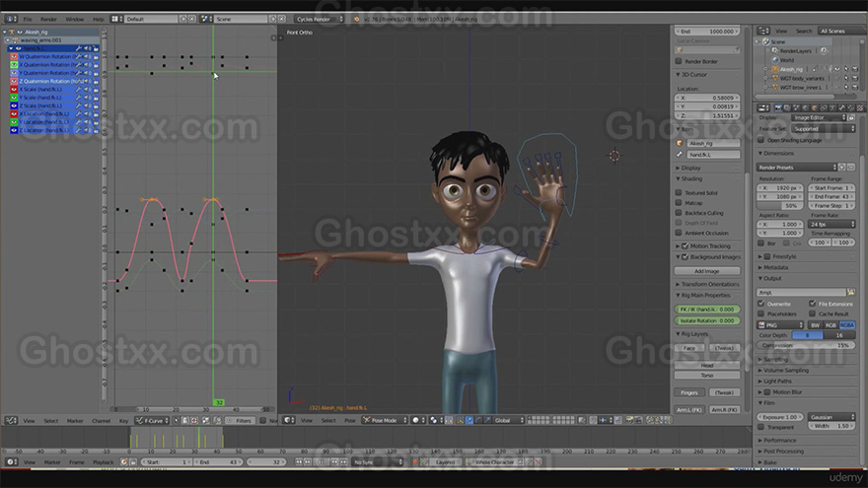Click the 3D View editor type icon

[x=288, y=421]
